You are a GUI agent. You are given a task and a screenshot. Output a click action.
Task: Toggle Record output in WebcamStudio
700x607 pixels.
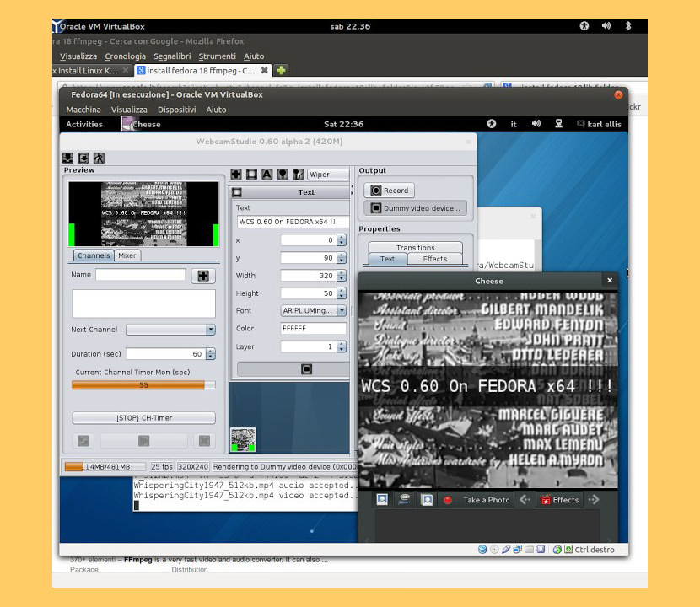(x=388, y=190)
